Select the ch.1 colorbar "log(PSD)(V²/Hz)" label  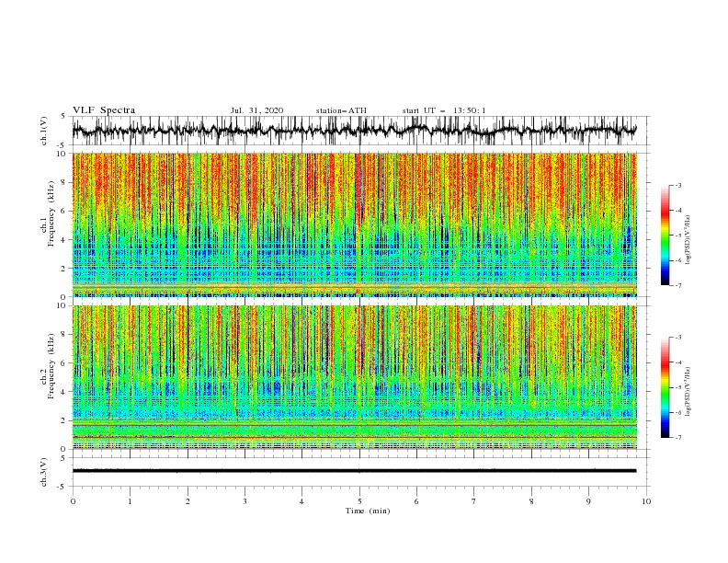point(688,240)
